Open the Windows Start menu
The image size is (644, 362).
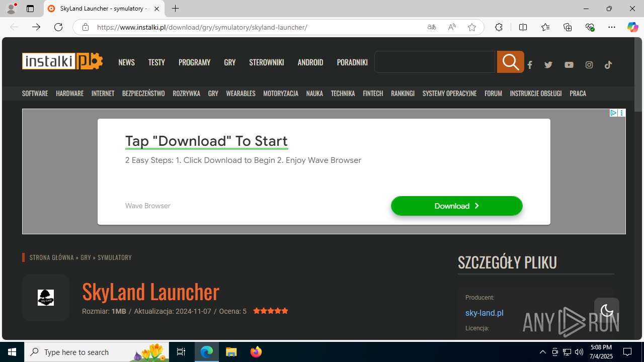pos(12,352)
